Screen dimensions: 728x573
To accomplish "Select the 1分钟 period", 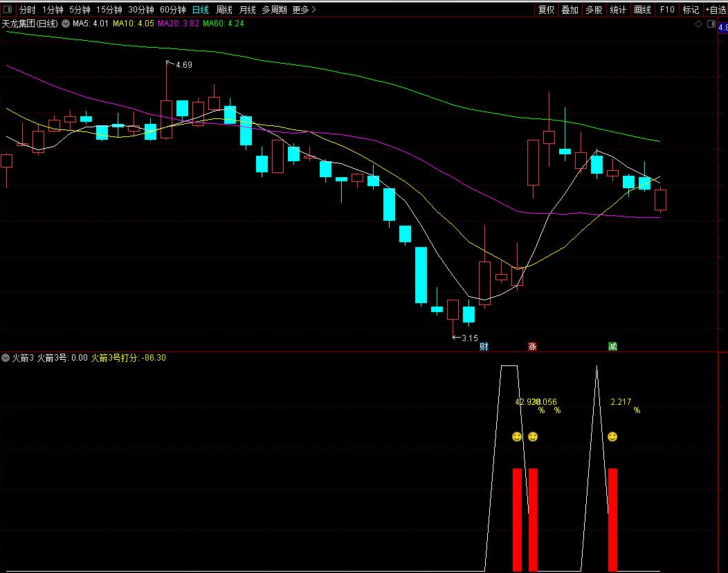I will click(x=53, y=10).
